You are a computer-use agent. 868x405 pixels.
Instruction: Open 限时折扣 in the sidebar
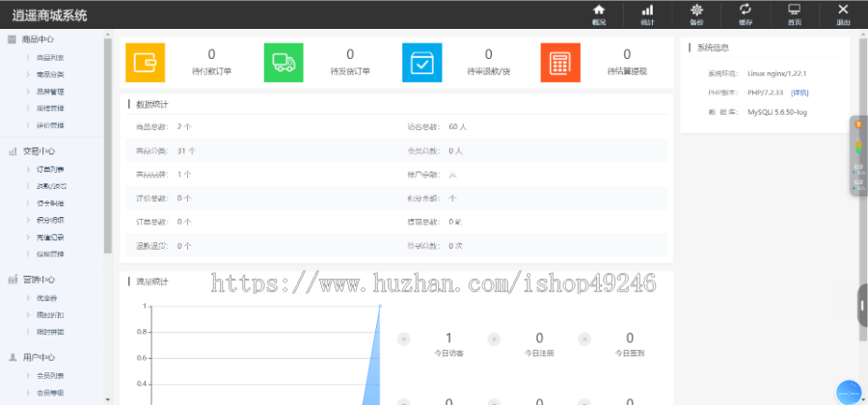(x=50, y=314)
